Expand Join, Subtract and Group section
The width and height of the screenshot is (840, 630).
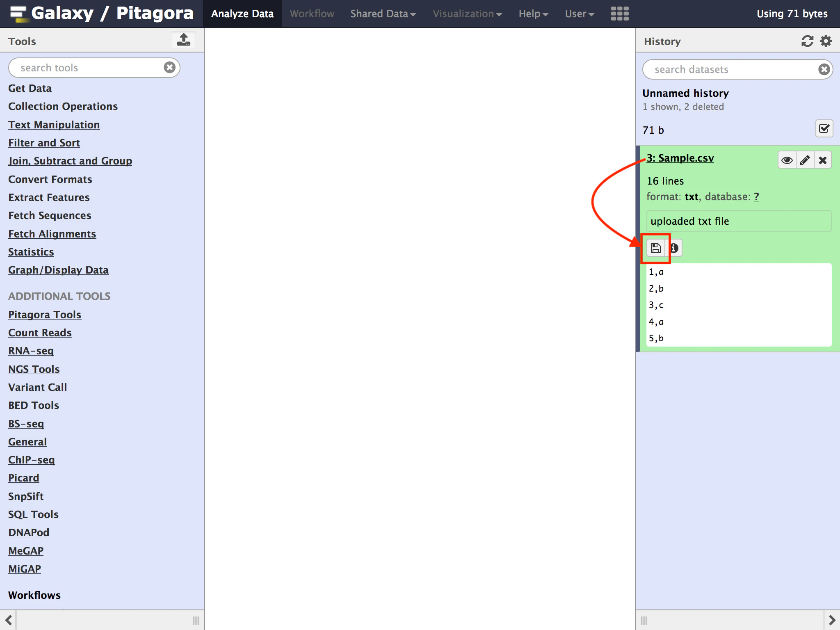pyautogui.click(x=70, y=161)
